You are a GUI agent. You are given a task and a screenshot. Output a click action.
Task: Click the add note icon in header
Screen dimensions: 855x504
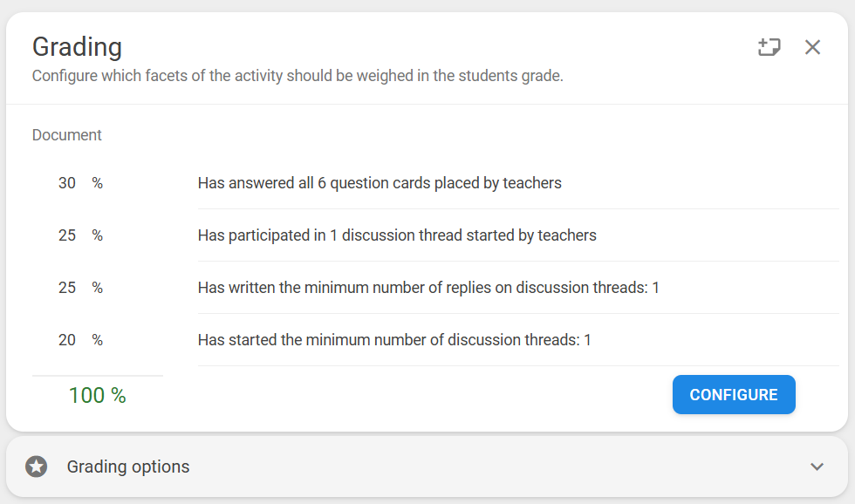click(x=769, y=47)
